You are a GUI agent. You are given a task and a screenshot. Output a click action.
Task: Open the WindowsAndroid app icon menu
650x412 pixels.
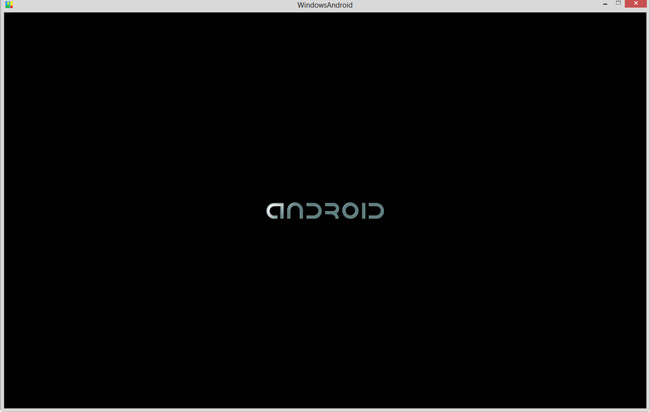point(9,5)
